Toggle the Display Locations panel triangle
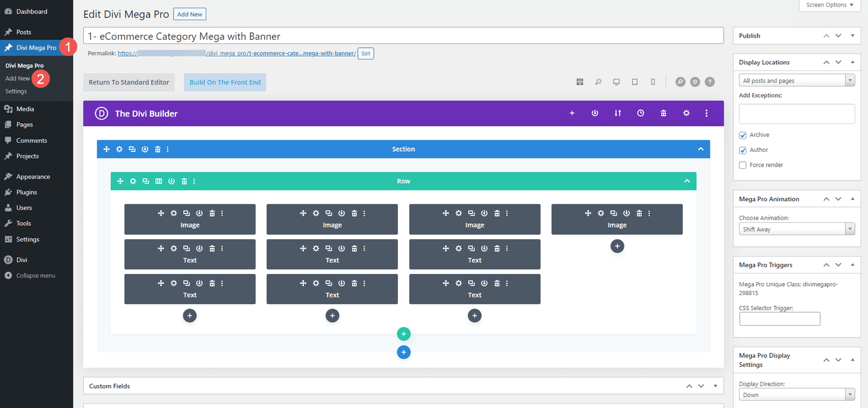The image size is (868, 408). pos(853,62)
